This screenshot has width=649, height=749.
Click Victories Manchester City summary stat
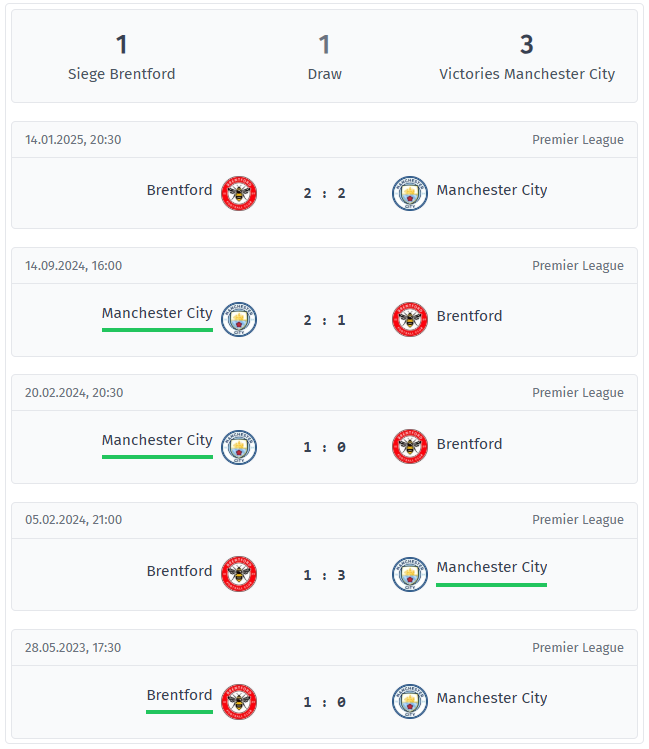click(527, 56)
